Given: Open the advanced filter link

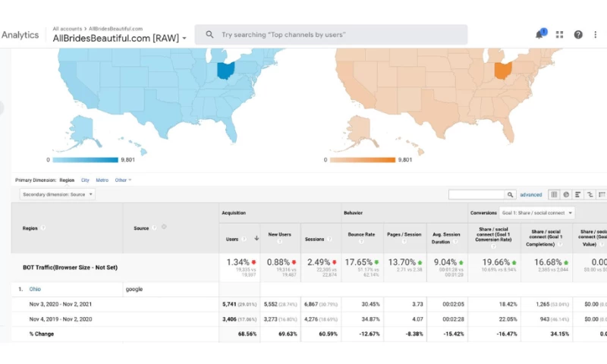Looking at the screenshot, I should pos(530,195).
